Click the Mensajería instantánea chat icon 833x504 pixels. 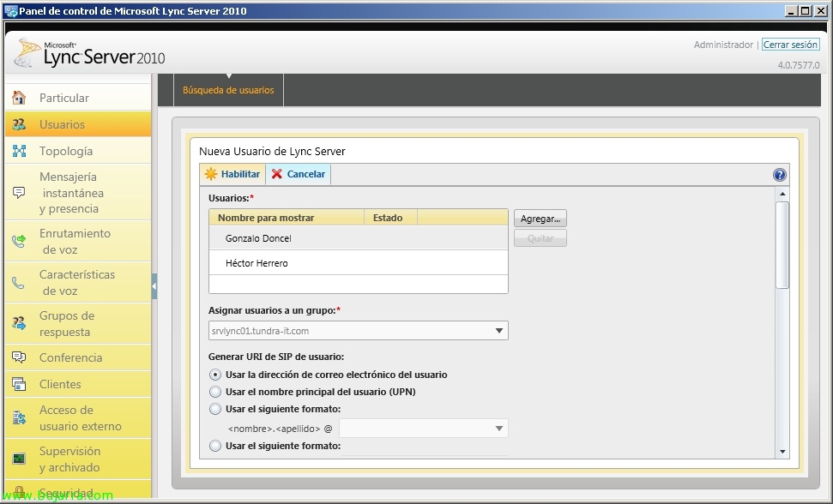pos(19,193)
